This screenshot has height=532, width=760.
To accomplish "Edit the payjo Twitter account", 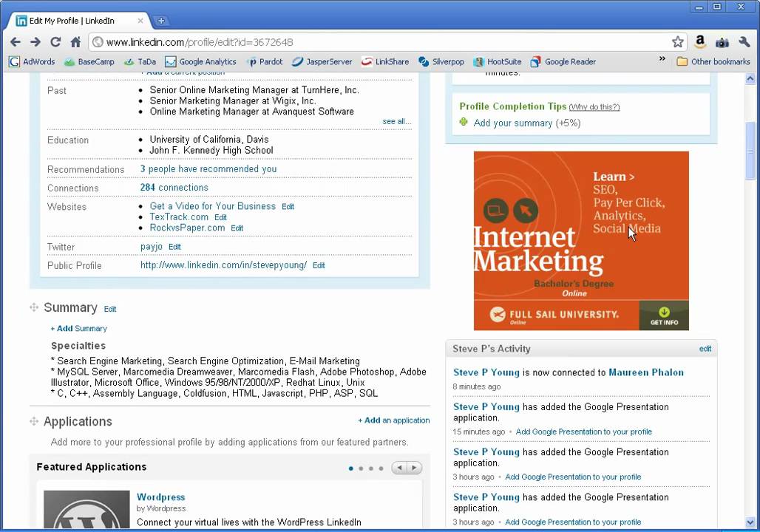I will point(174,247).
